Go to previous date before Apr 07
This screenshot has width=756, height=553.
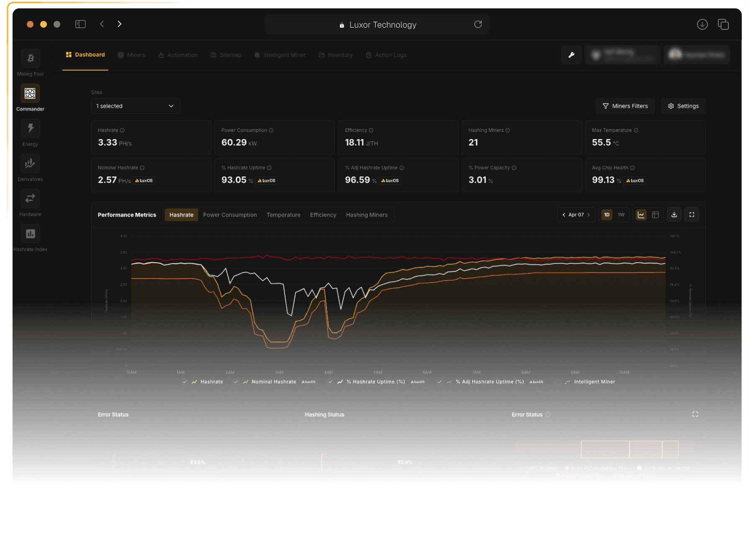click(564, 215)
